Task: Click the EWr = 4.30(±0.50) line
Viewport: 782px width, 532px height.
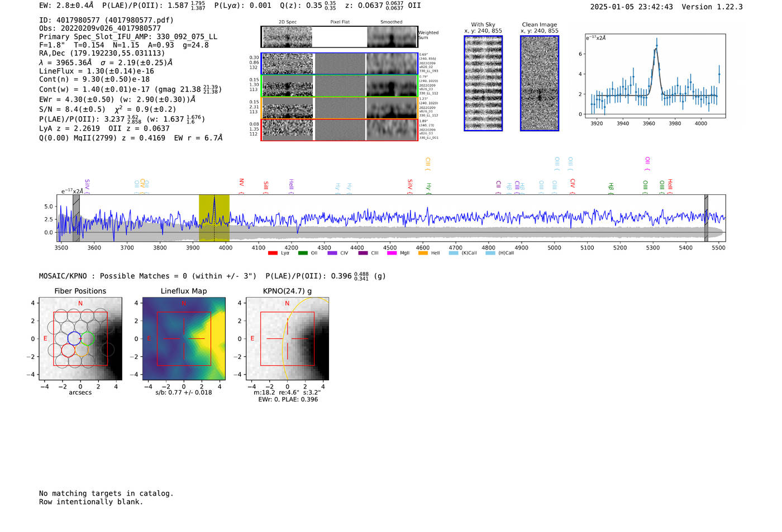Action: point(117,99)
